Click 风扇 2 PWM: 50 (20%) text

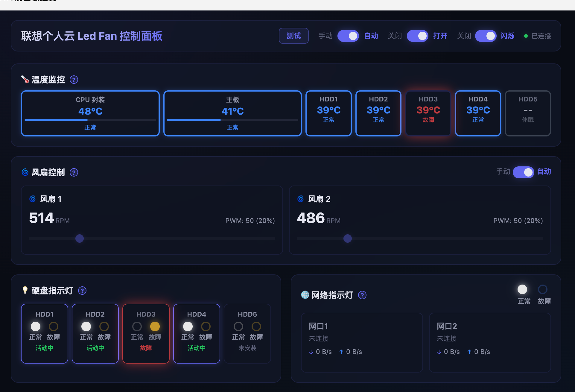point(518,221)
